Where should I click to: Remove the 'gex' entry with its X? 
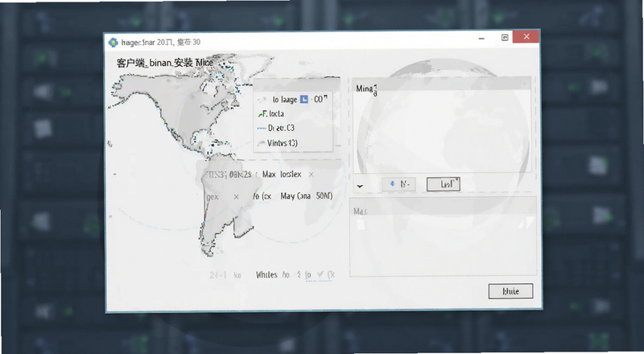tap(236, 197)
